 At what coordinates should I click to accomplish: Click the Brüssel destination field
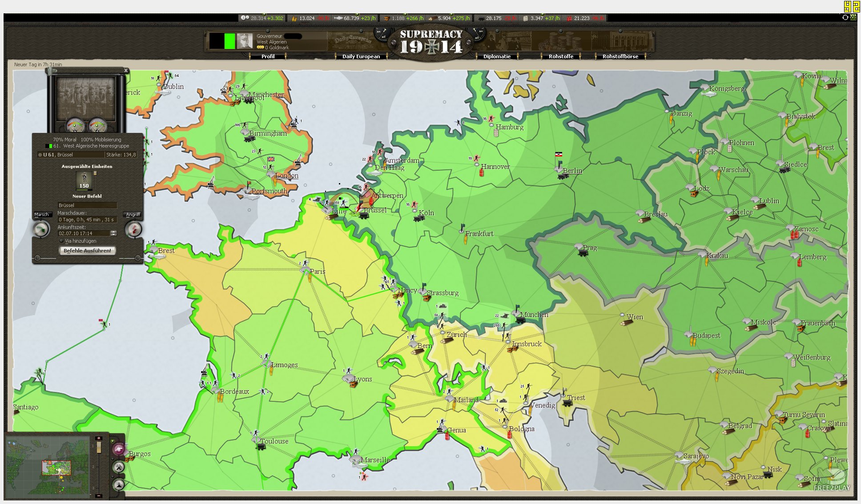coord(87,205)
